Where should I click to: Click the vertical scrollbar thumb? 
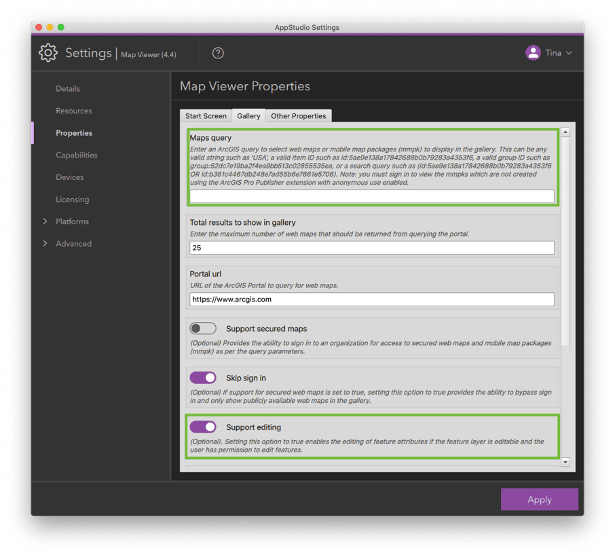[565, 241]
